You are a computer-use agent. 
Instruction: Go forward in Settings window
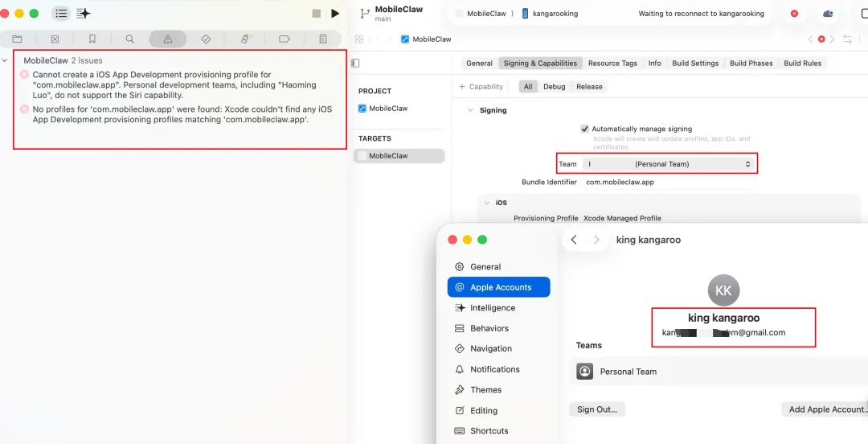(596, 240)
